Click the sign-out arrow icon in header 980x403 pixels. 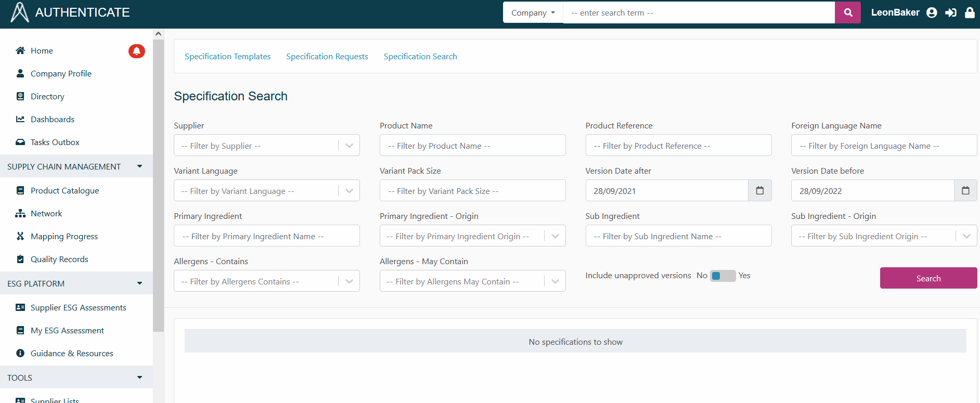click(x=951, y=12)
